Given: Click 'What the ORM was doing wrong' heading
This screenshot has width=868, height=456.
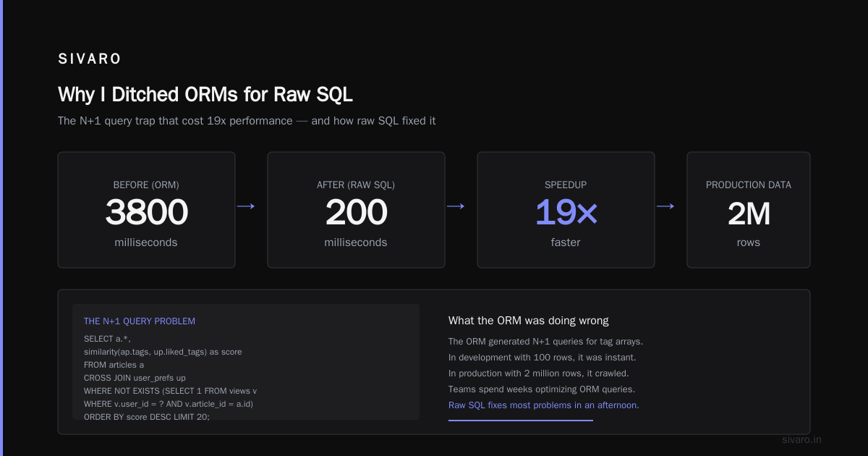Looking at the screenshot, I should click(x=529, y=321).
